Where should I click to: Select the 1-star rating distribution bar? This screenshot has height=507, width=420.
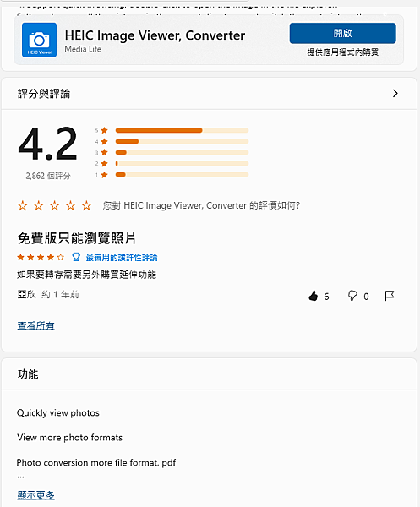click(x=182, y=175)
